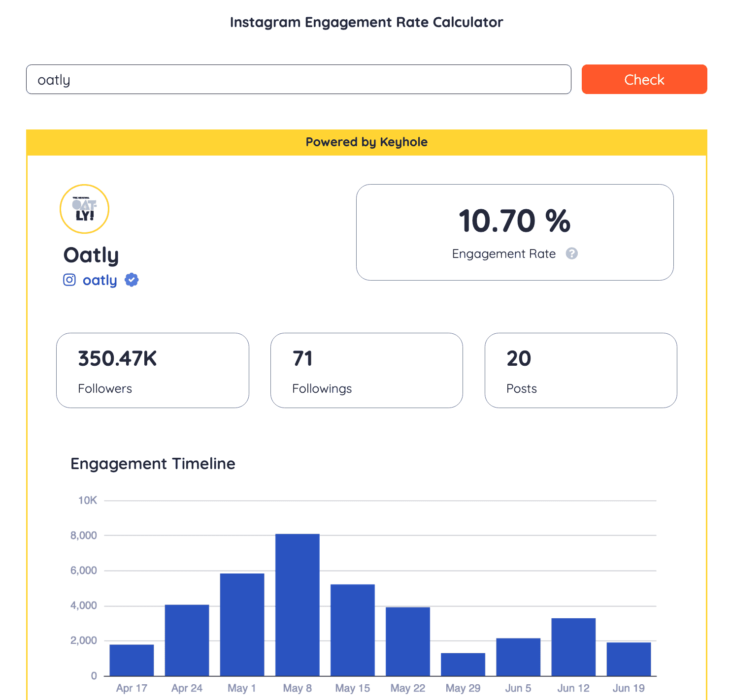Click the 10K y-axis label
Viewport: 731px width, 700px height.
(x=88, y=501)
